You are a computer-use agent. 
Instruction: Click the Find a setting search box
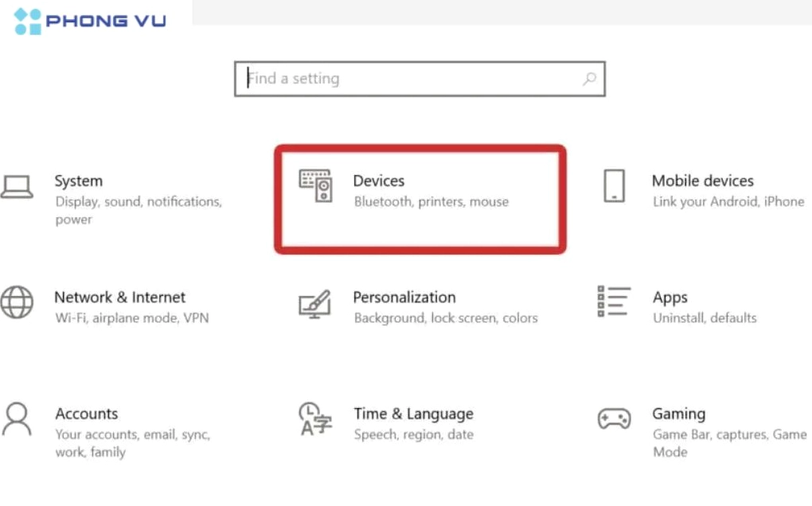398,79
